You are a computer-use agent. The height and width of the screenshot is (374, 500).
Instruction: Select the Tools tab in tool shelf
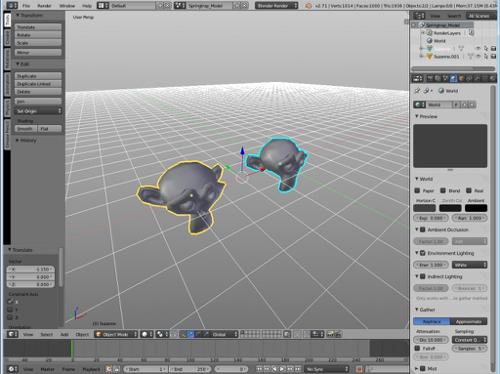(7, 20)
